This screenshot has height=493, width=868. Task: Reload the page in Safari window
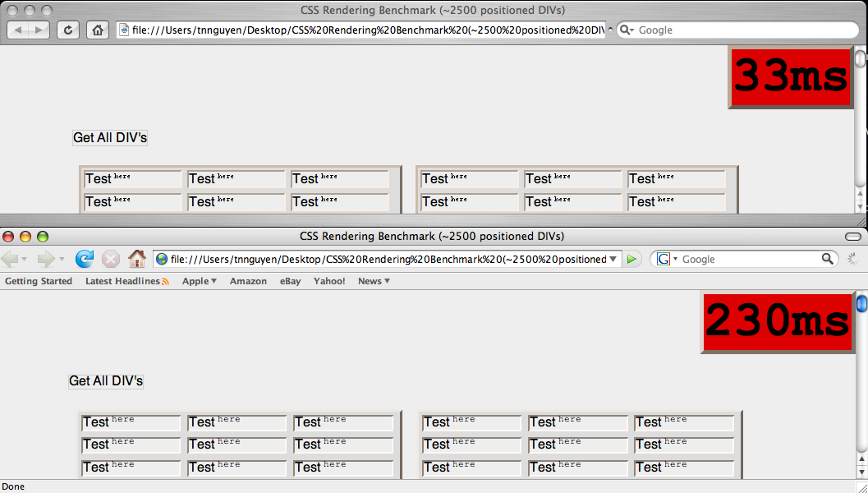point(68,30)
